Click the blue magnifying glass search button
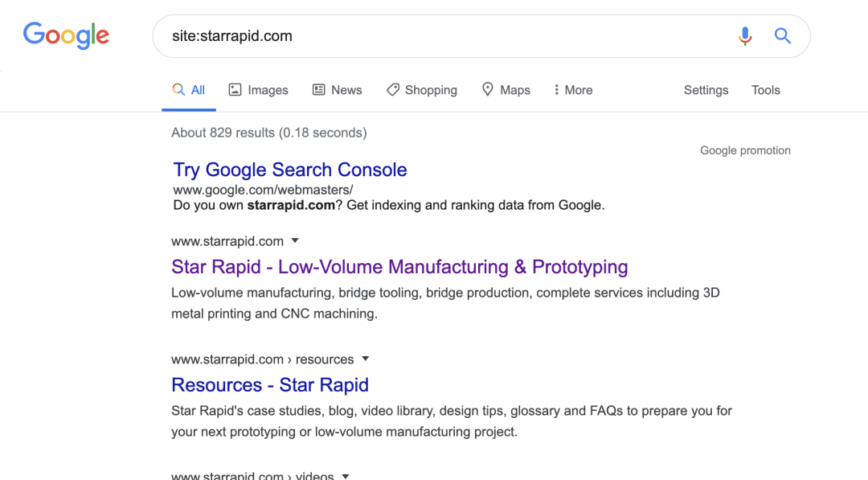868x480 pixels. point(782,36)
